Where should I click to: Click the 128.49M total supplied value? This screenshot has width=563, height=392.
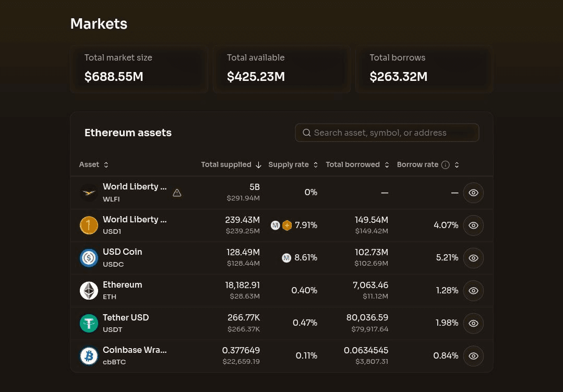tap(243, 253)
